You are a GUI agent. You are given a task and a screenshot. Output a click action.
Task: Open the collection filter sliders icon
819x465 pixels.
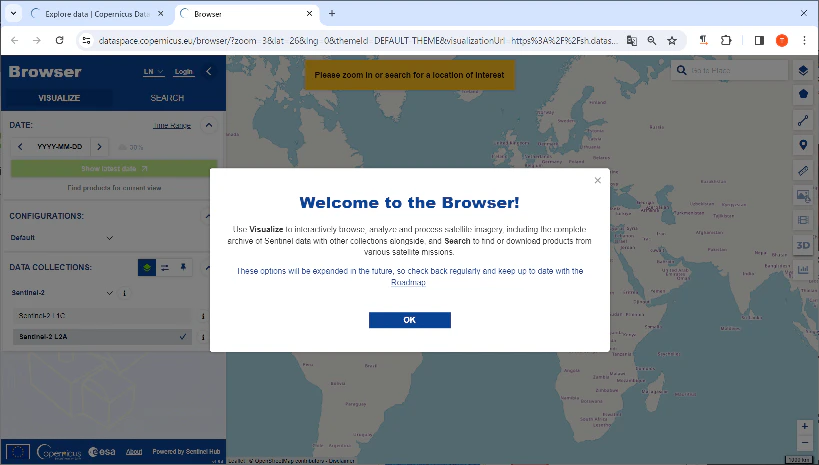[x=165, y=268]
